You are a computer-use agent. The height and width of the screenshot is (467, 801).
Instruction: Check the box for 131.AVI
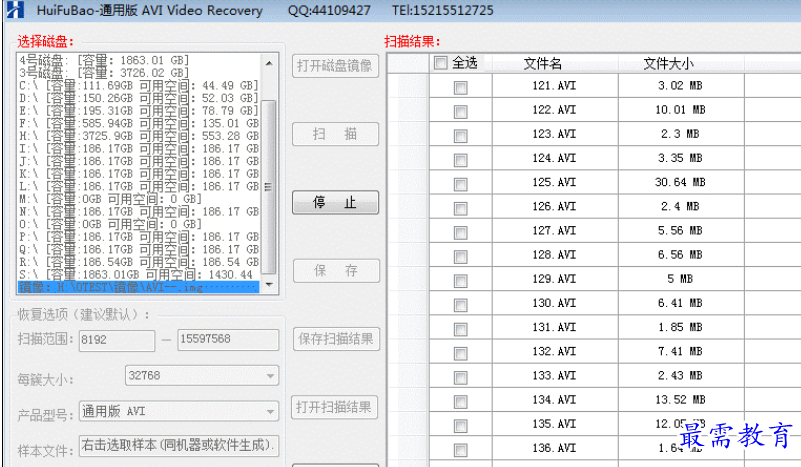(460, 330)
